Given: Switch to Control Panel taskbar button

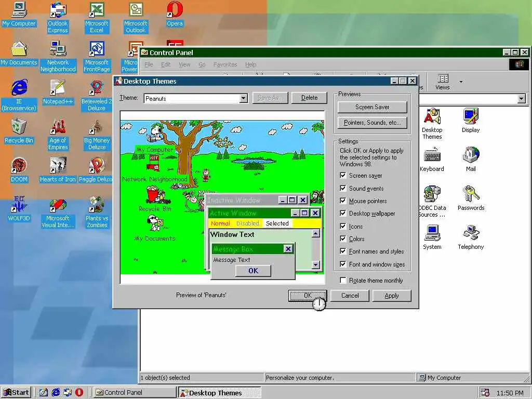Looking at the screenshot, I should [x=135, y=393].
